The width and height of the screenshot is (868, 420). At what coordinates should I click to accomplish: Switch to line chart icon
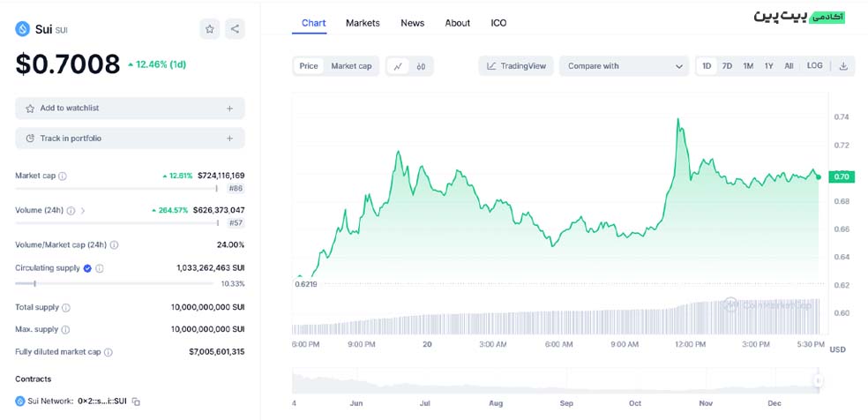pyautogui.click(x=398, y=66)
